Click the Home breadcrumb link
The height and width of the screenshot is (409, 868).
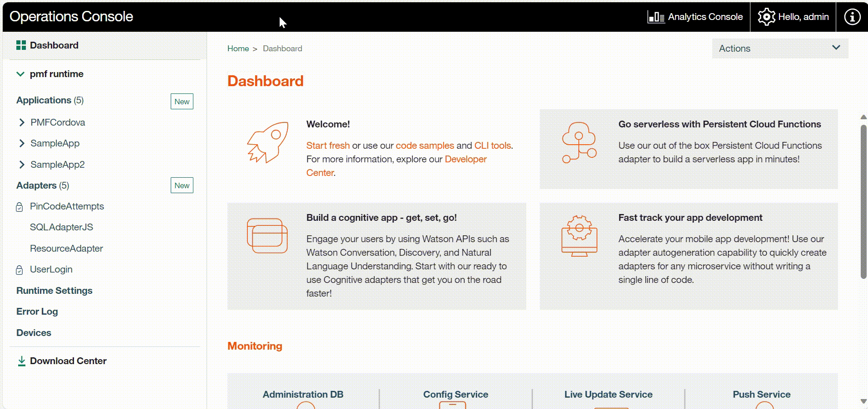click(238, 49)
